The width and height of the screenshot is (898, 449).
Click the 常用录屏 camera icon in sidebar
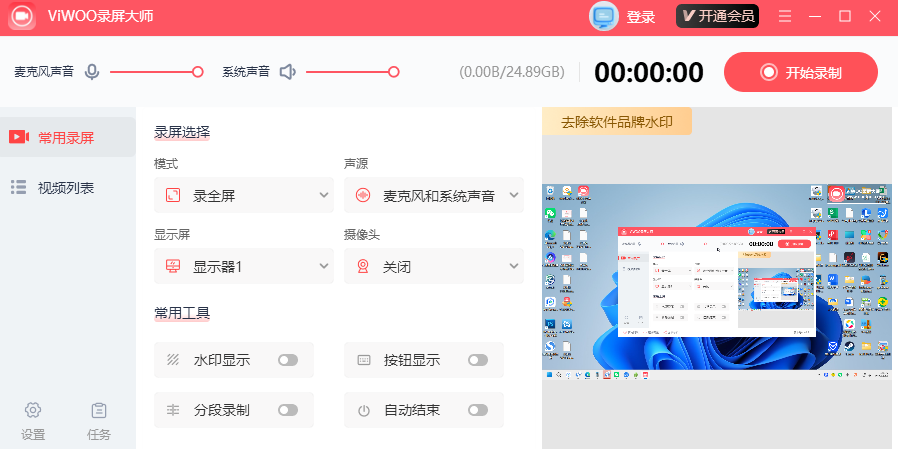point(18,137)
